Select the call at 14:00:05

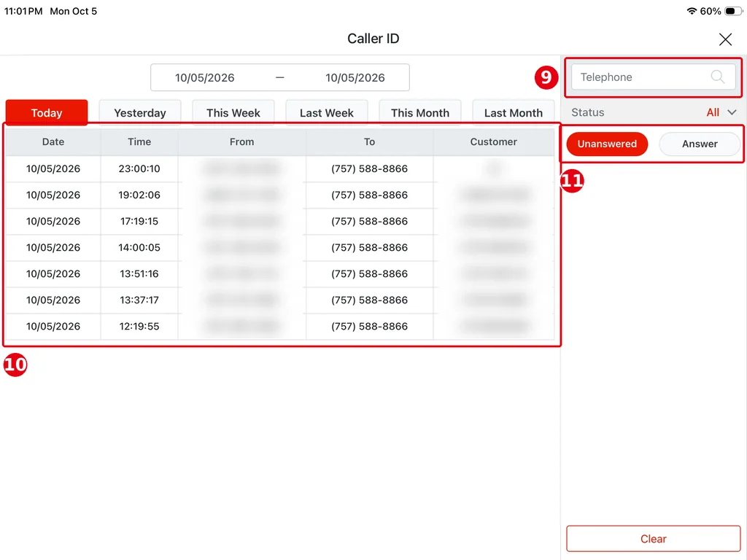(280, 248)
